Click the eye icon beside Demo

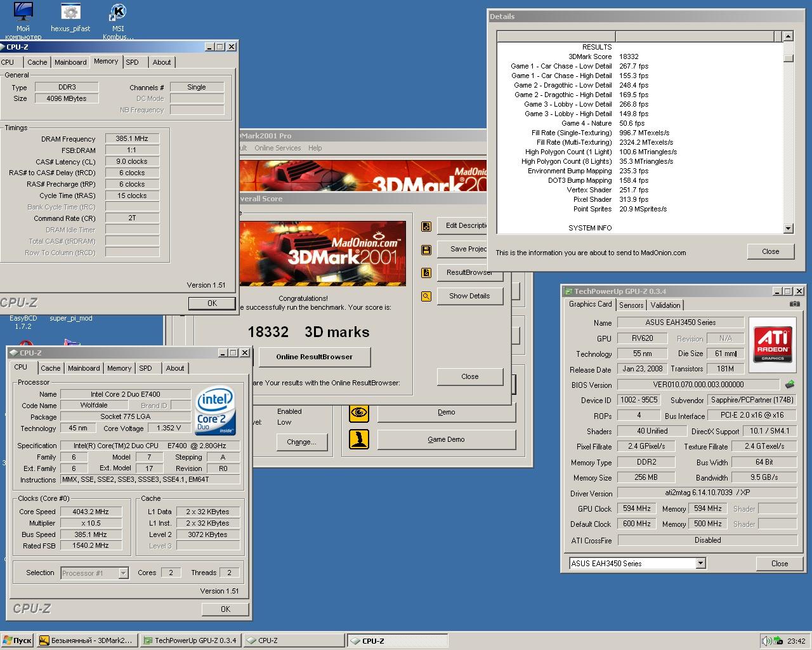359,413
